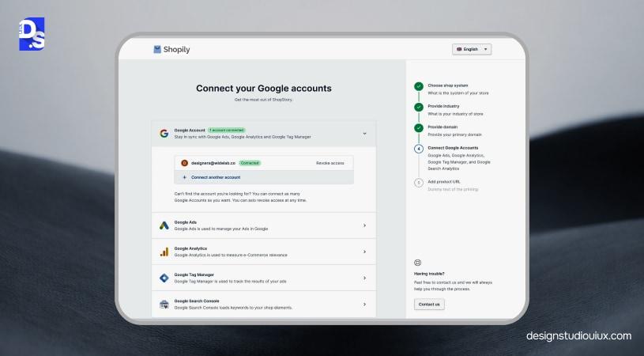Image resolution: width=644 pixels, height=356 pixels.
Task: Click the Google G logo icon
Action: coord(164,134)
